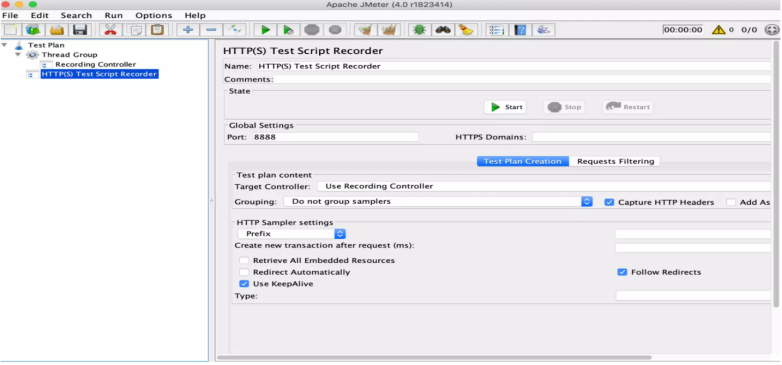782x365 pixels.
Task: Copy using the toolbar copy icon
Action: 134,30
